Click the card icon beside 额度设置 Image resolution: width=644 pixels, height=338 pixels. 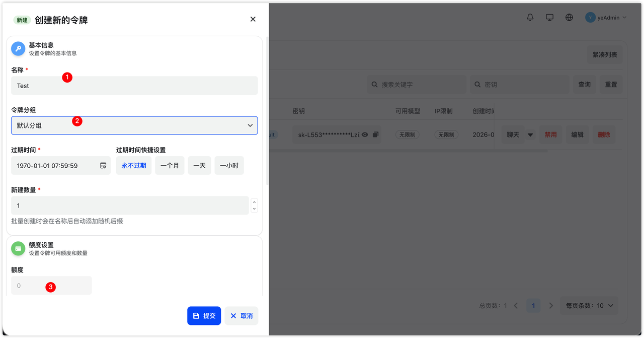[x=18, y=248]
